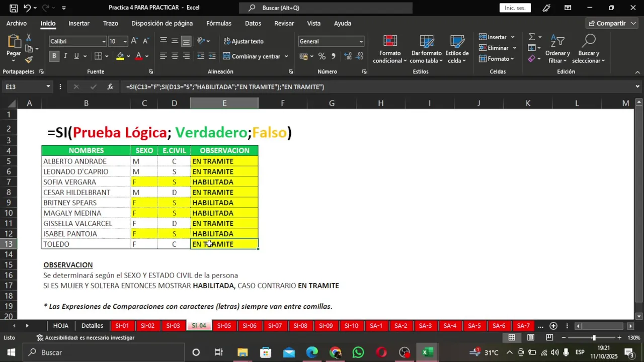Viewport: 644px width, 362px height.
Task: Switch to the Insertar ribbon tab
Action: (x=79, y=23)
